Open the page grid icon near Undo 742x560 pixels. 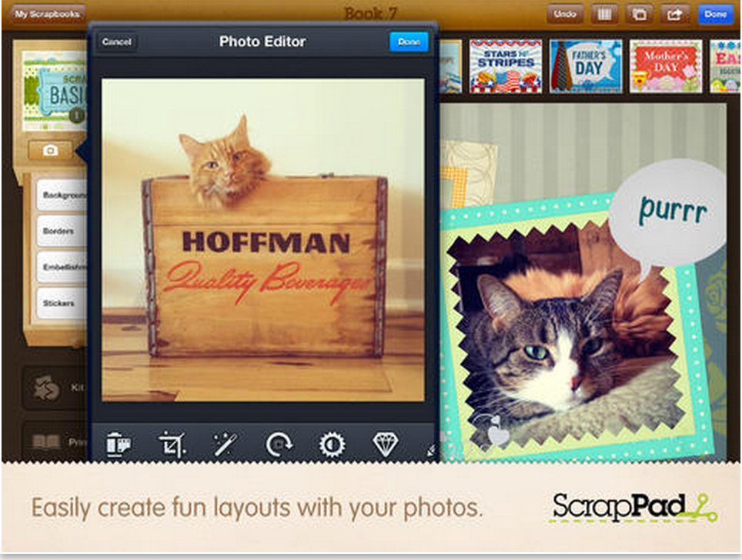click(x=605, y=14)
